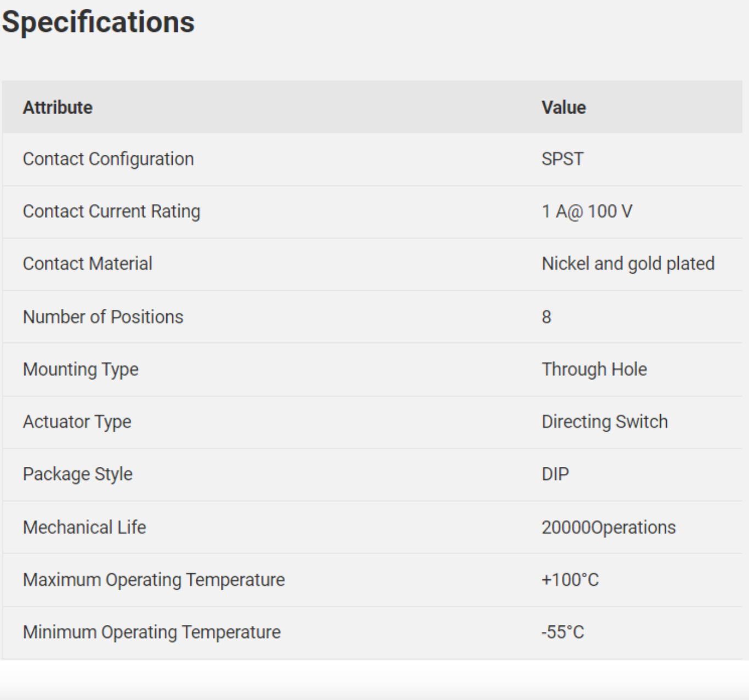Select the DIP value cell
The width and height of the screenshot is (749, 700).
tap(555, 474)
